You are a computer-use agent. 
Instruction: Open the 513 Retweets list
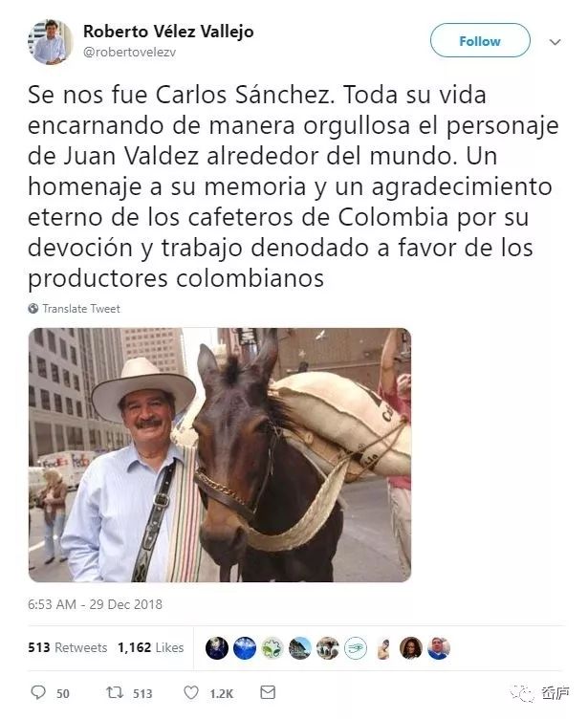68,647
